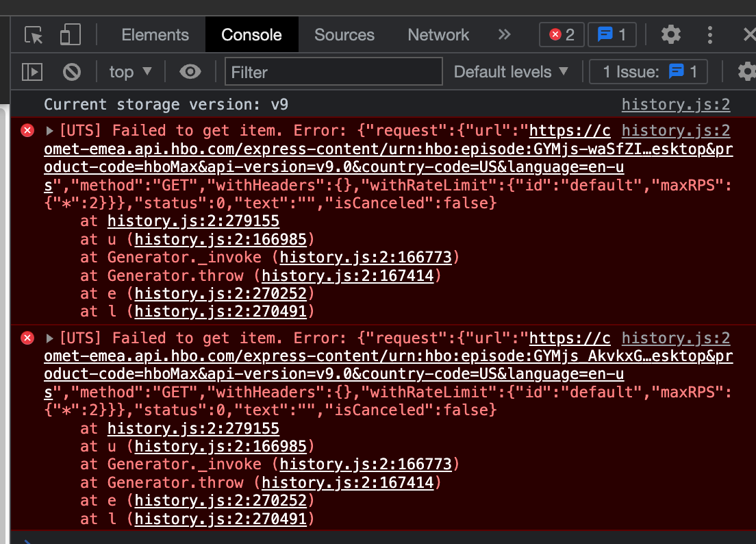Click the issues message badge
Screen dimensions: 756x544
click(x=612, y=34)
